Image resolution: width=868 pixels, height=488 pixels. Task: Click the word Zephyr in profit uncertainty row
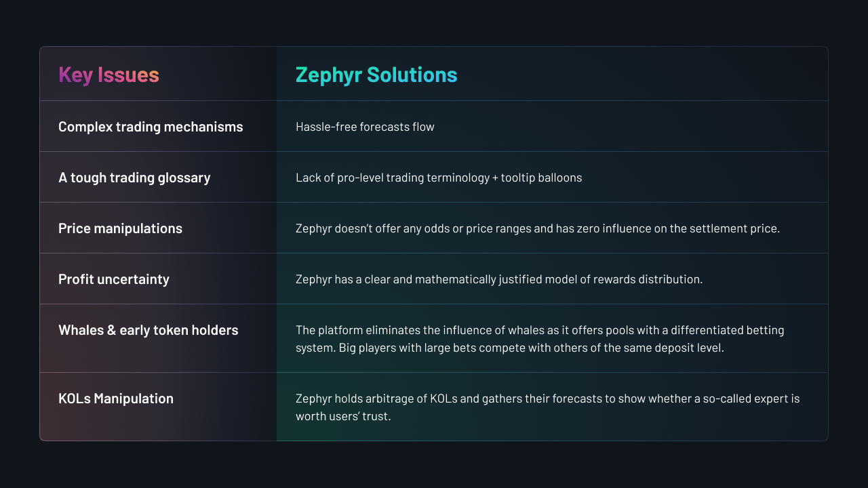pos(313,280)
